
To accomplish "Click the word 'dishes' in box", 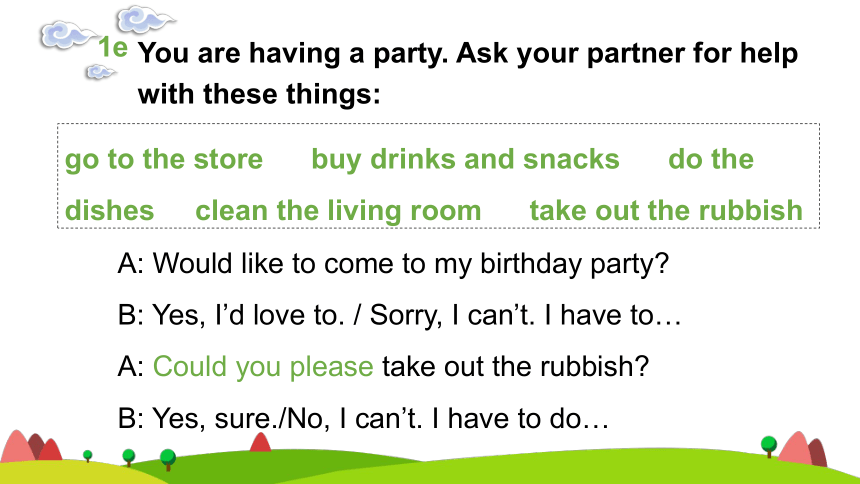I will point(110,211).
